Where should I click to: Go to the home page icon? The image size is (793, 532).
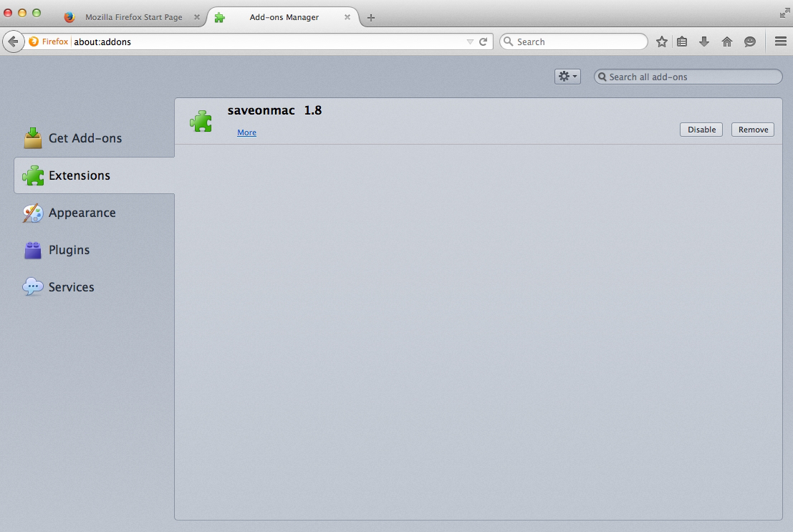[727, 42]
